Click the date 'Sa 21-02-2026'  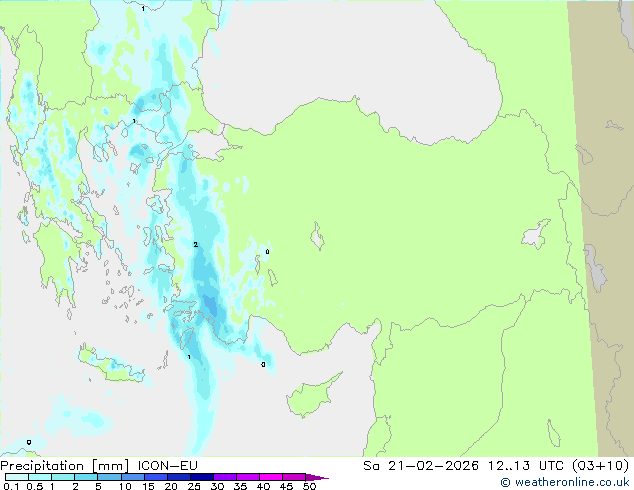421,466
